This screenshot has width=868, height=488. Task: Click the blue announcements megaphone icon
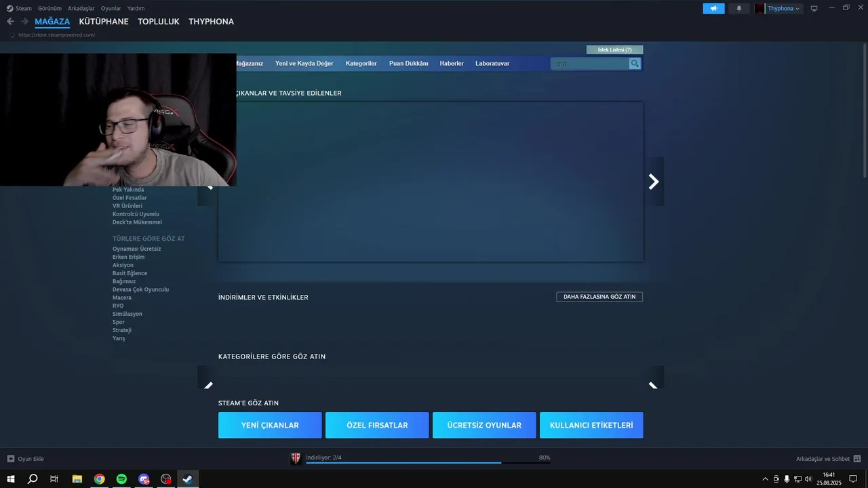[x=713, y=8]
